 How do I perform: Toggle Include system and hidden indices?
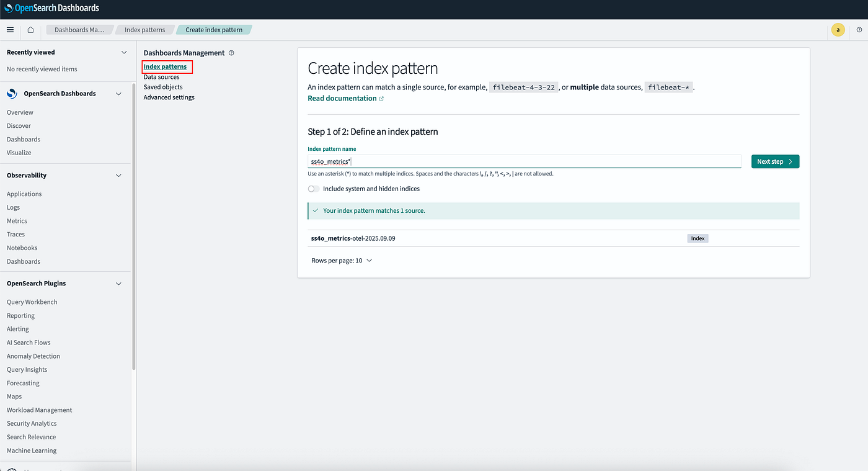pyautogui.click(x=314, y=189)
